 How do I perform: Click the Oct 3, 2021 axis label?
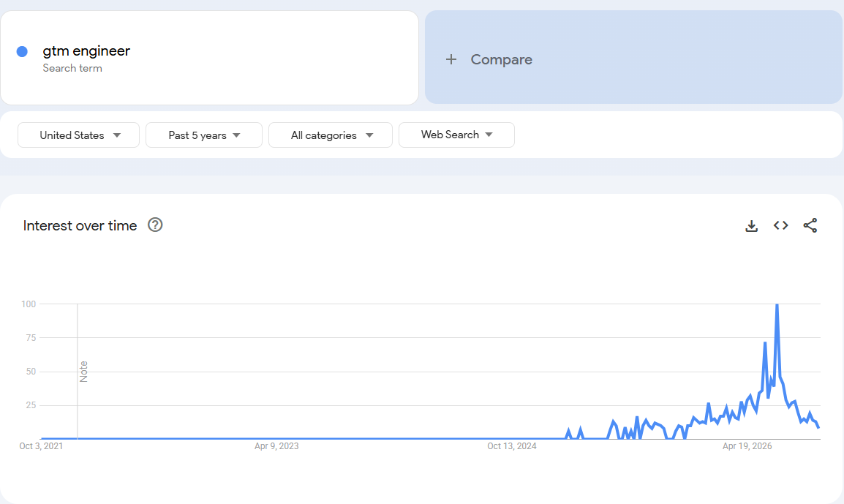[x=41, y=446]
